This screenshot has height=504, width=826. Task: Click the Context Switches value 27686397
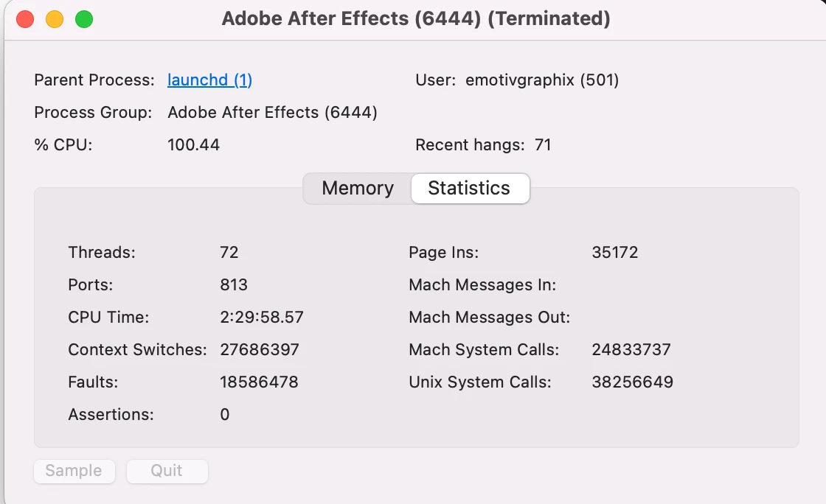260,349
